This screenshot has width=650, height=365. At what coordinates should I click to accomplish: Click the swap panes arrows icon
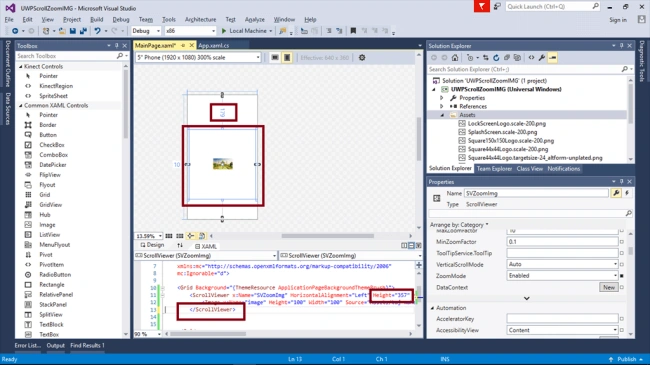click(x=179, y=246)
